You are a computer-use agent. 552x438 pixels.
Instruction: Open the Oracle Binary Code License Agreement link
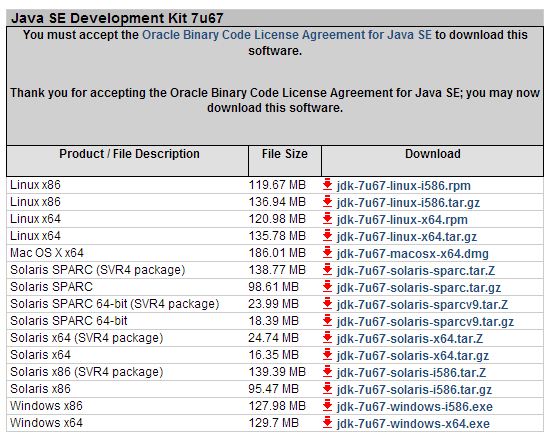tap(287, 35)
